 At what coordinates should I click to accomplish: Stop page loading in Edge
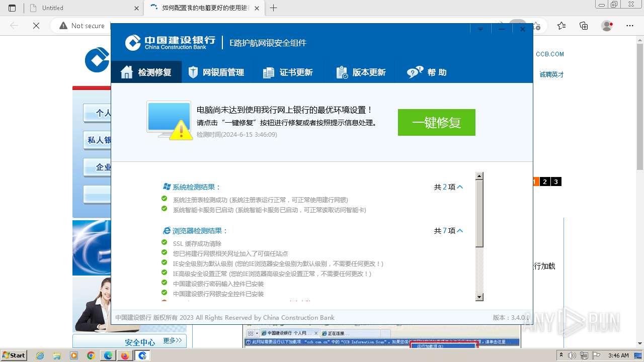[x=36, y=26]
